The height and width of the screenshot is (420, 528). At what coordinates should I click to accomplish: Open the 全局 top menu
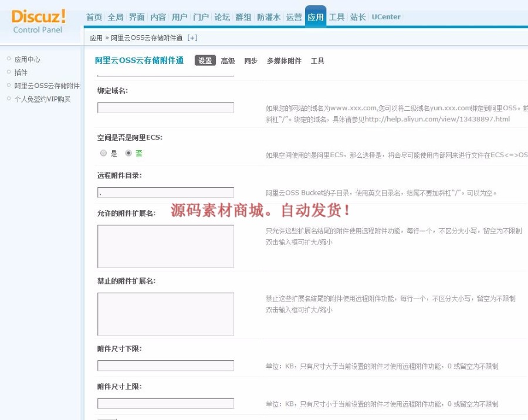116,17
